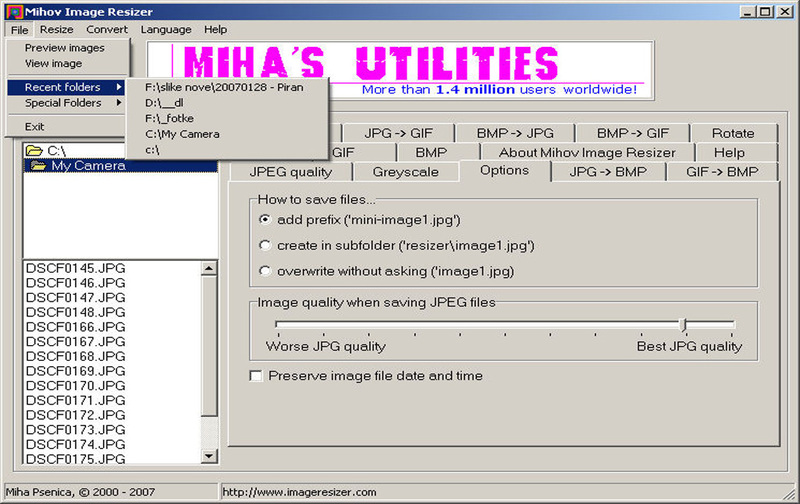This screenshot has height=504, width=800.
Task: Switch to the GIF -> BMP tab
Action: (x=722, y=172)
